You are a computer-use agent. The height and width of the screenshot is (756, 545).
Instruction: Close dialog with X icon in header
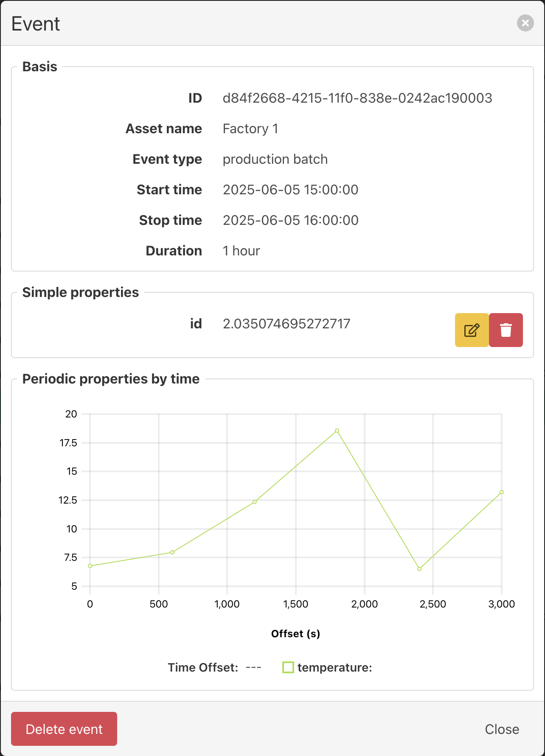pyautogui.click(x=525, y=23)
